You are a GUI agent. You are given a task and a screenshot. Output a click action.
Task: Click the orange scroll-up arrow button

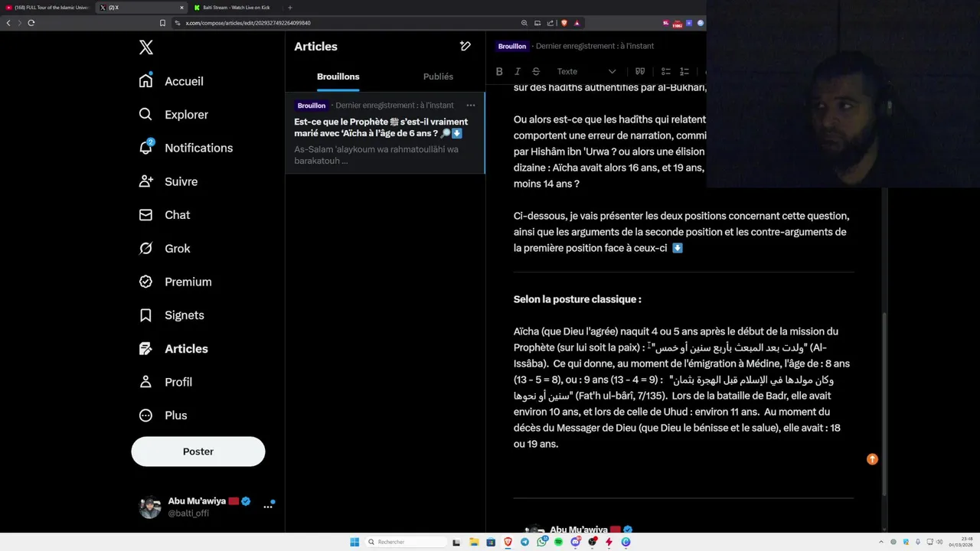click(x=872, y=459)
